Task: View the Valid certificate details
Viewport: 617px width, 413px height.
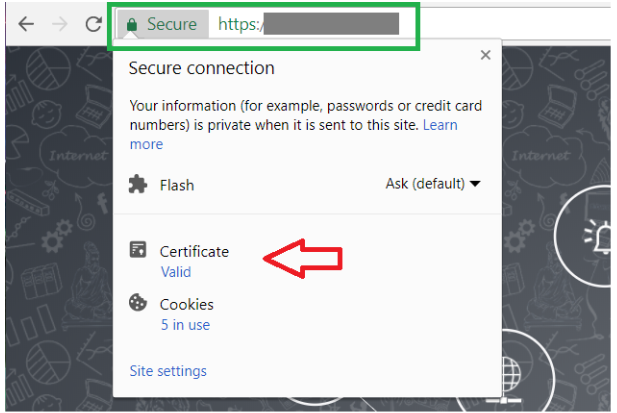Action: click(176, 272)
